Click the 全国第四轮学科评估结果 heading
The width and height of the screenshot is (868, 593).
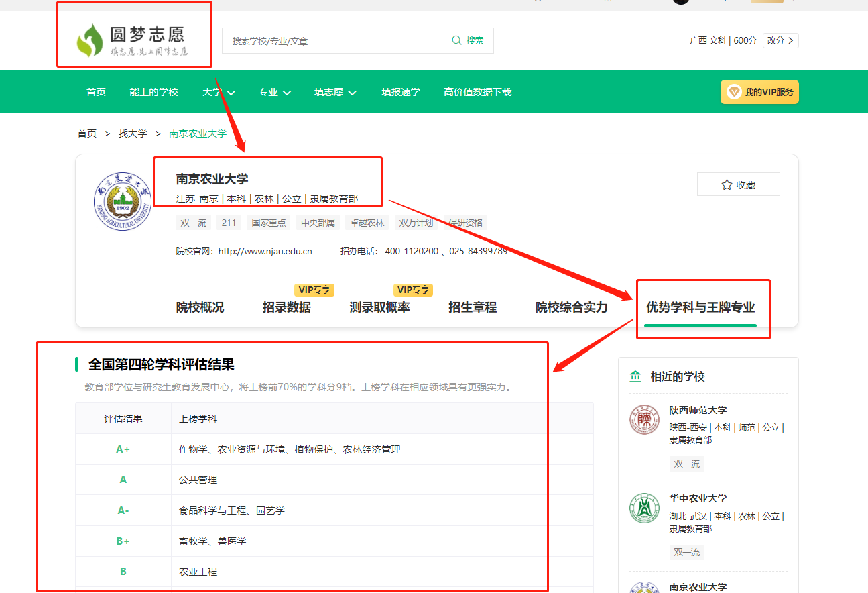click(x=162, y=365)
